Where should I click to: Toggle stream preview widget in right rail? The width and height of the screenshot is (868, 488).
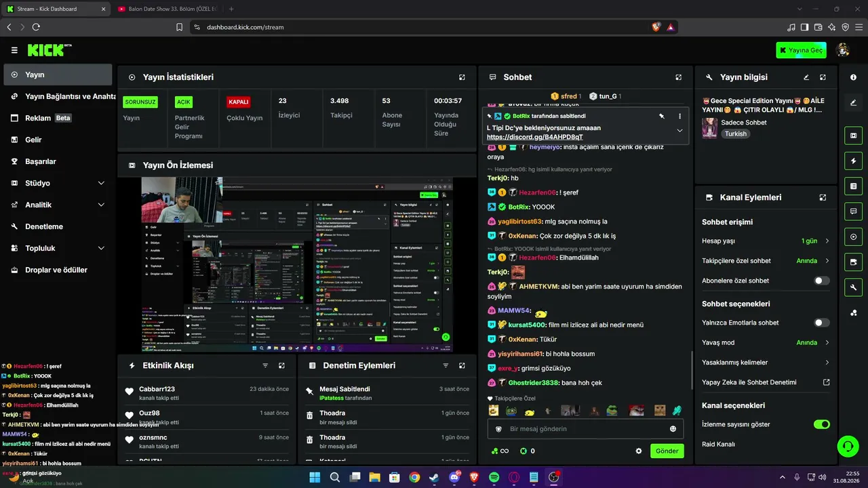853,136
